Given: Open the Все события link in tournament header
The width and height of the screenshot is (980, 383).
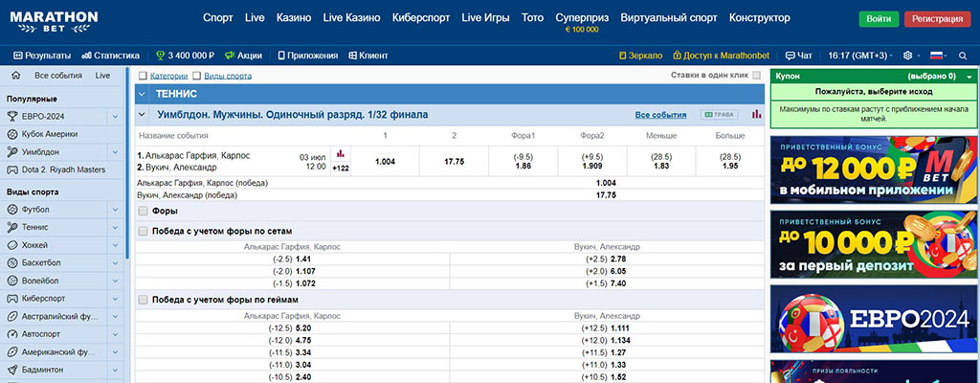Looking at the screenshot, I should (x=660, y=115).
